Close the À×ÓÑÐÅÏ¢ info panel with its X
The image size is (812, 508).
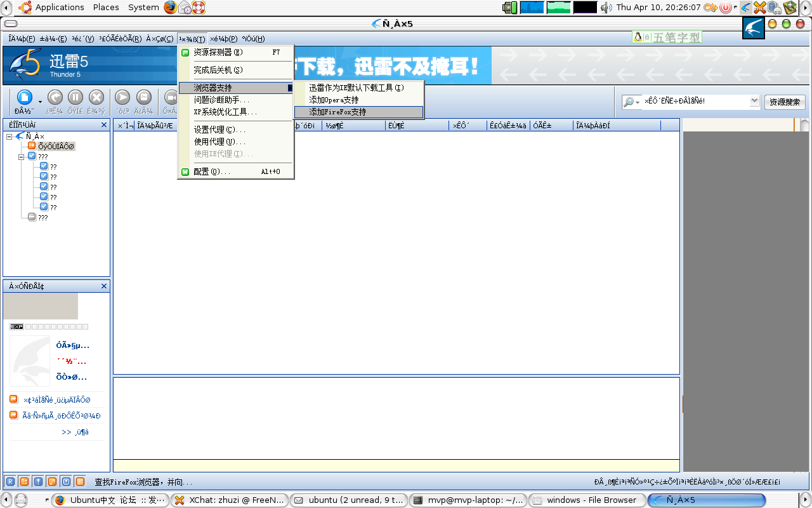(x=104, y=286)
